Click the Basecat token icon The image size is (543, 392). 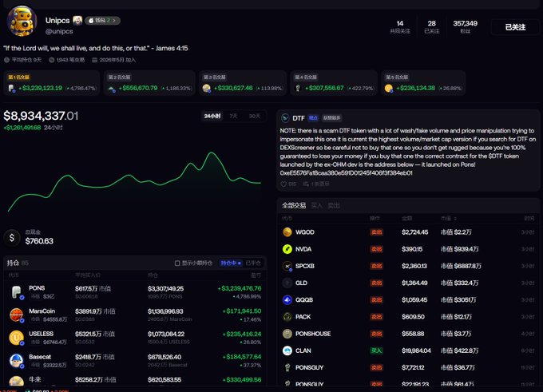click(17, 361)
